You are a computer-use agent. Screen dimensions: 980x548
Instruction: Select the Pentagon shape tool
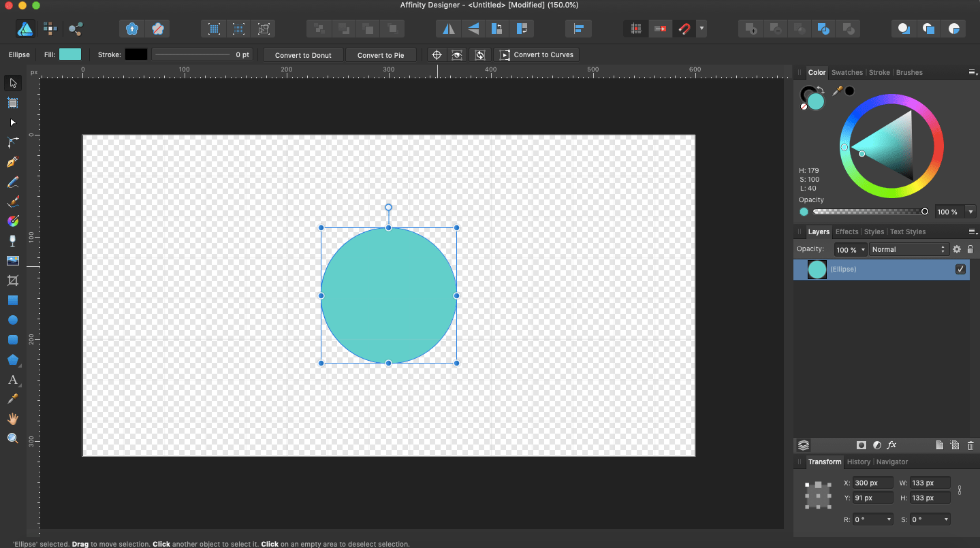pyautogui.click(x=12, y=359)
